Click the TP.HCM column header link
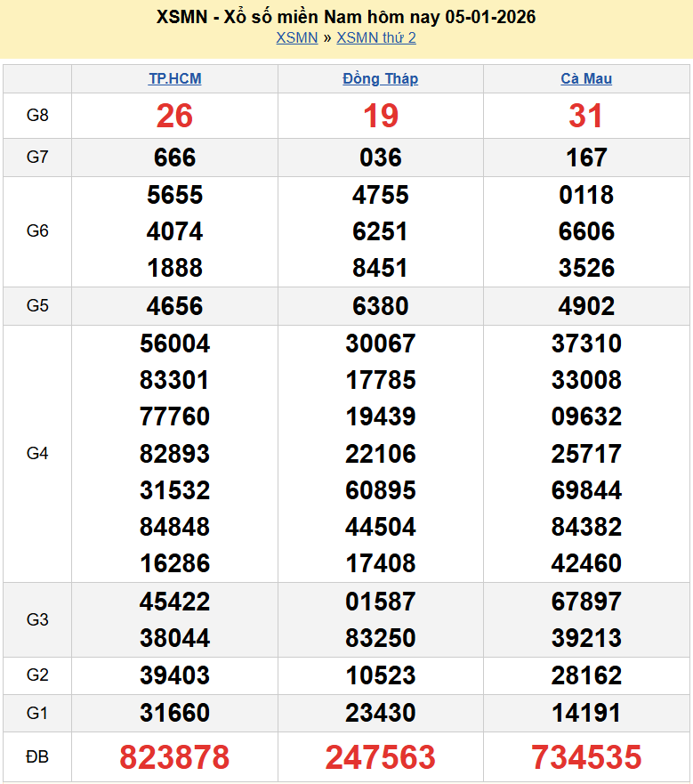 [x=174, y=79]
